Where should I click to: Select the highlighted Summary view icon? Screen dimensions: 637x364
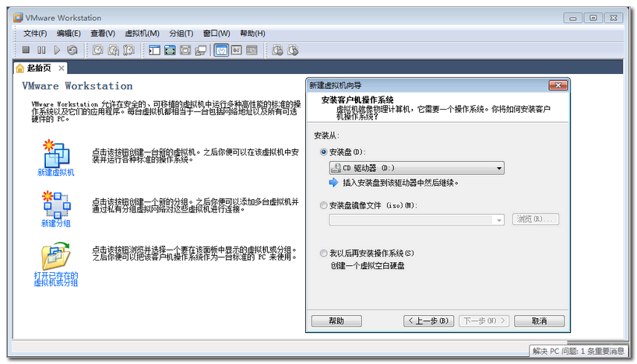221,51
